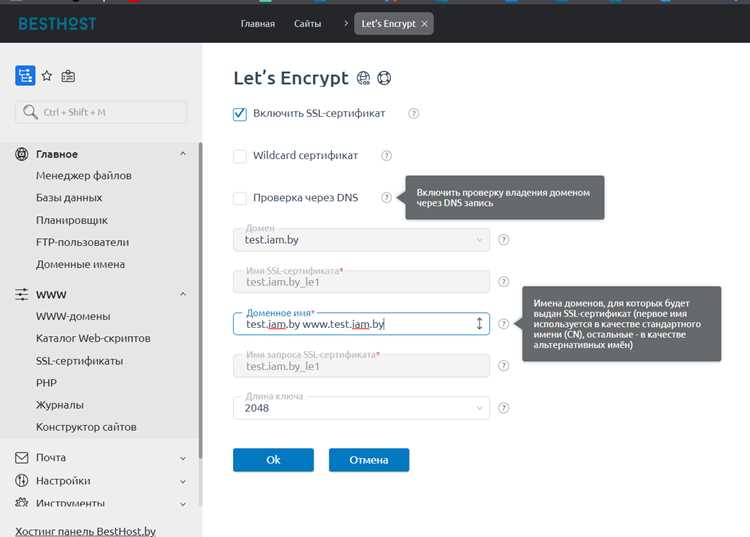The image size is (750, 537).
Task: Click Имя SSL-сертификата disabled field
Action: coord(361,282)
